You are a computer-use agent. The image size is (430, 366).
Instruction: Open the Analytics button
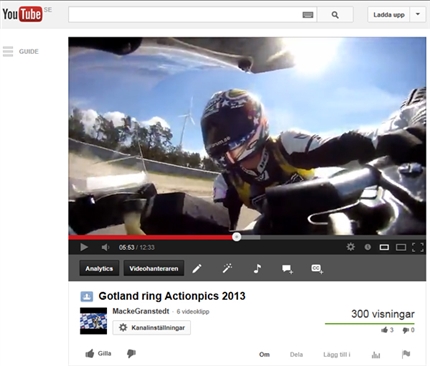point(99,268)
